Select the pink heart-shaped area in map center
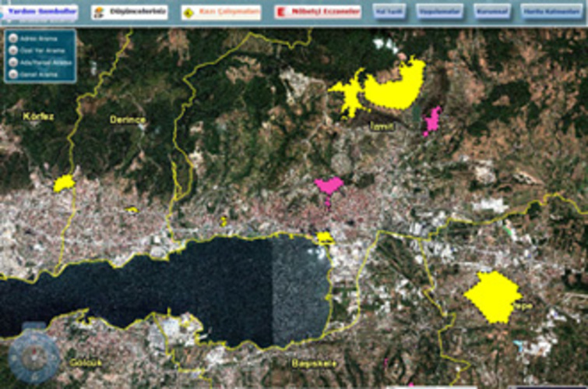 [x=328, y=186]
